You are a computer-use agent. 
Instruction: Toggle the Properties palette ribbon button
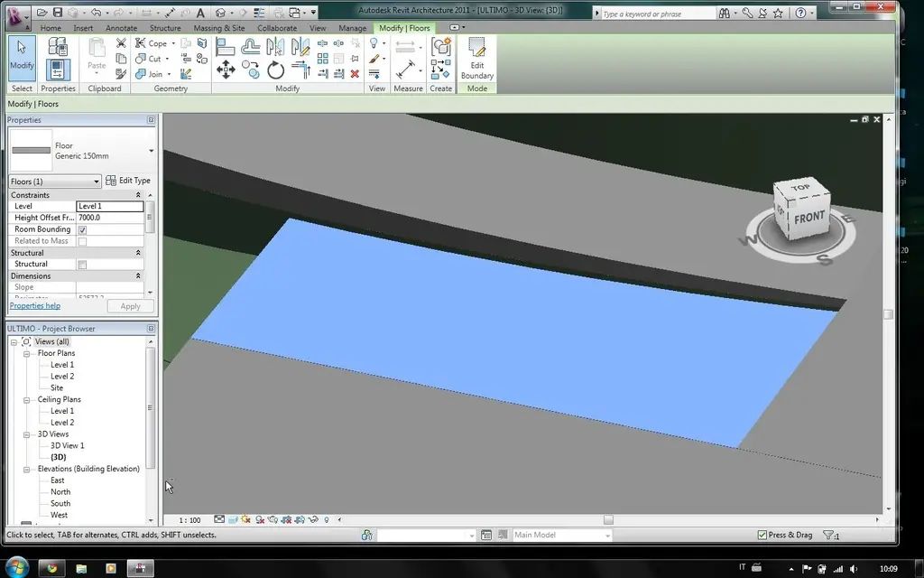point(58,70)
